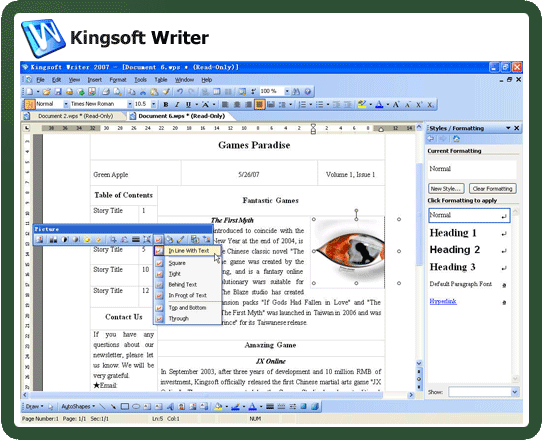The width and height of the screenshot is (543, 441).
Task: Click the home icon in Styles pane
Action: point(456,139)
